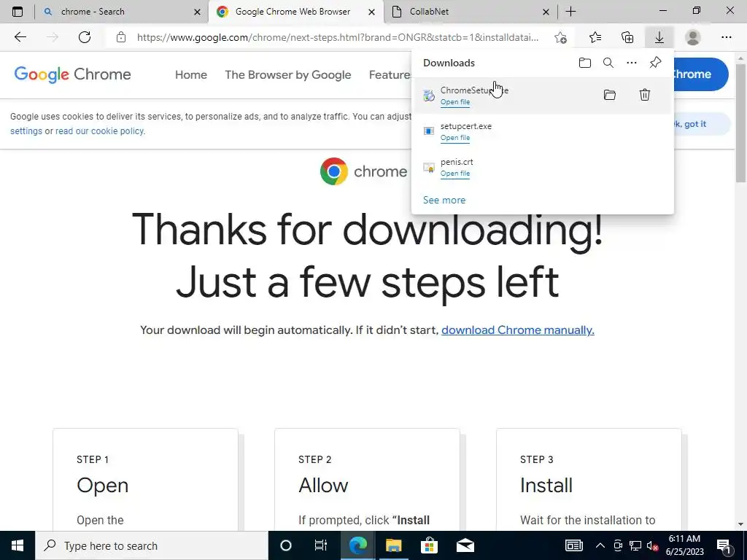
Task: Click Microsoft Edge taskbar icon
Action: click(x=357, y=545)
